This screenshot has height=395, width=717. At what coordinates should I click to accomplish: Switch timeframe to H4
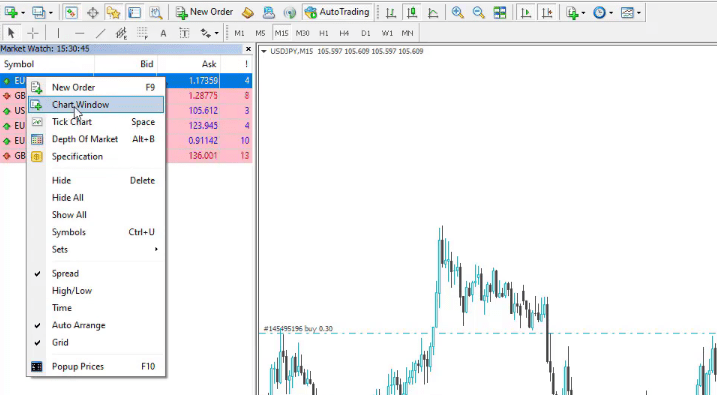(344, 33)
